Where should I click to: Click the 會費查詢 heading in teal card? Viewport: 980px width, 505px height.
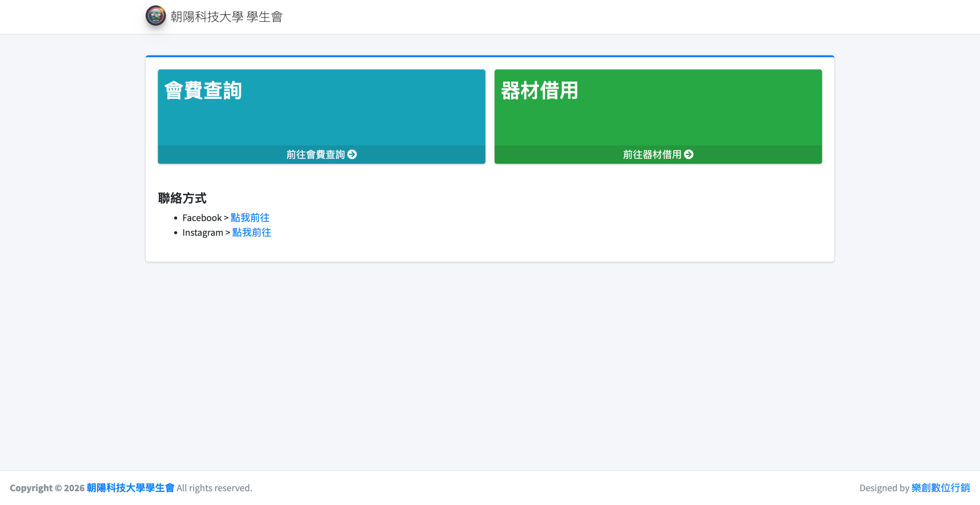click(203, 91)
